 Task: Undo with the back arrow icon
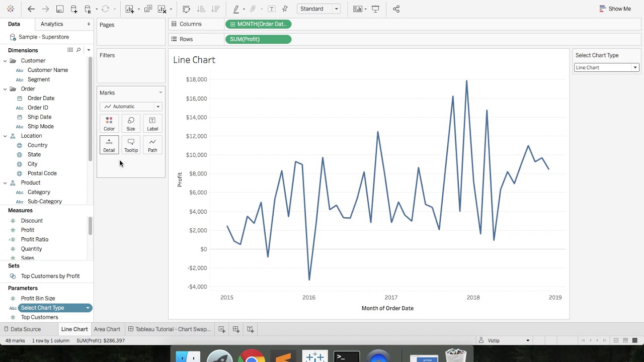coord(31,9)
